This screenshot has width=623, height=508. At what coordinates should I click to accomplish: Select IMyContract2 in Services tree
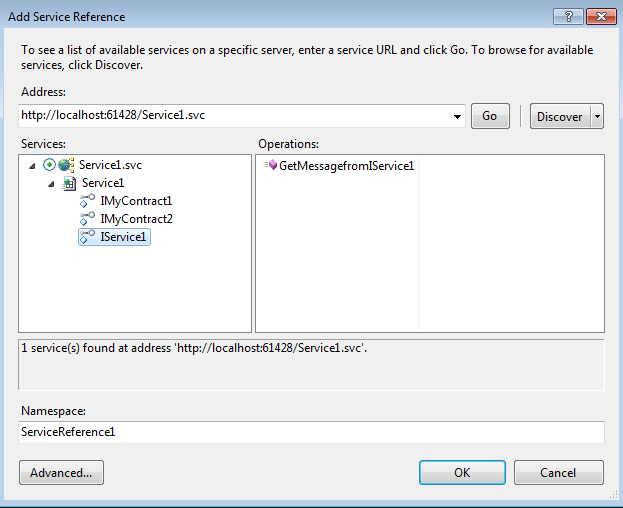pyautogui.click(x=136, y=219)
